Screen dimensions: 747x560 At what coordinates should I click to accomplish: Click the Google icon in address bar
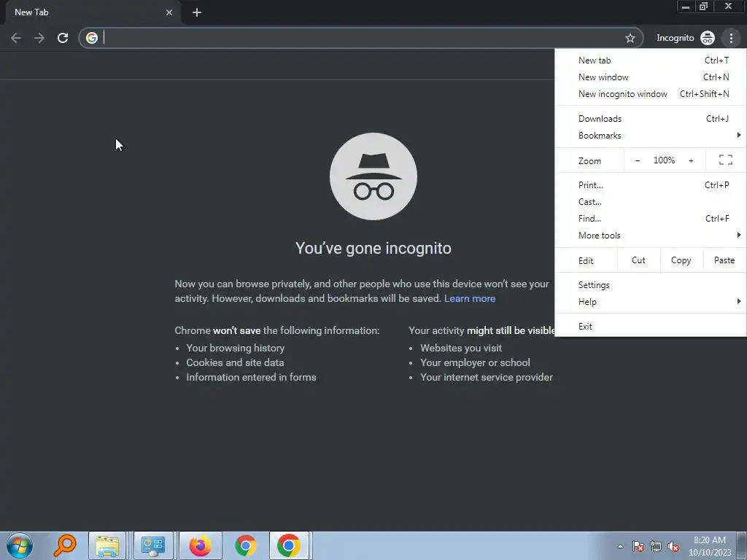[92, 38]
